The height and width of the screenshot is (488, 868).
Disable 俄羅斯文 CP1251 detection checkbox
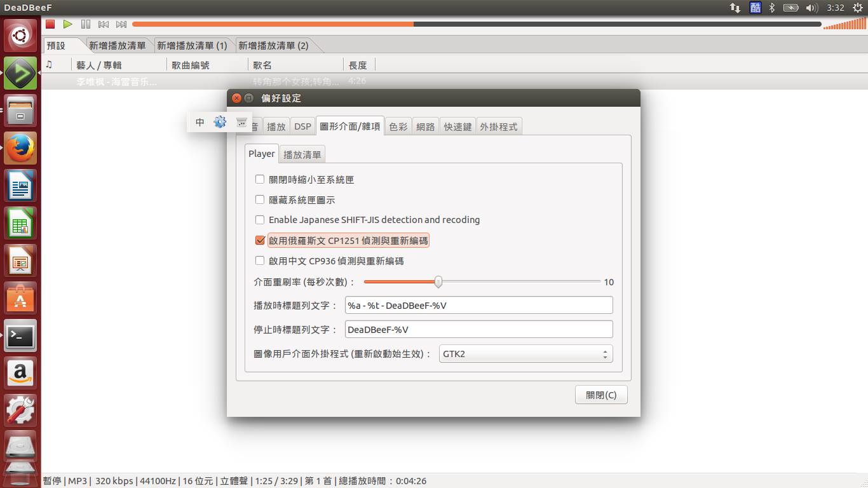[260, 240]
